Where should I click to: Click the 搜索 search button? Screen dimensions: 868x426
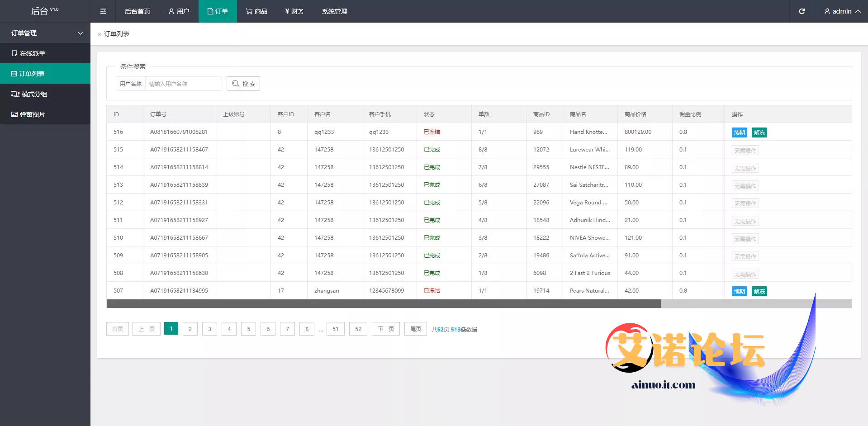[243, 84]
